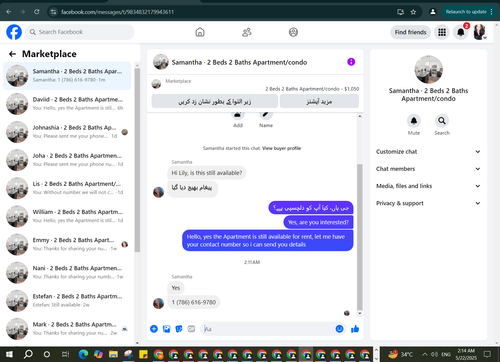Click the browser address bar URL
This screenshot has height=362, width=500.
pyautogui.click(x=117, y=12)
